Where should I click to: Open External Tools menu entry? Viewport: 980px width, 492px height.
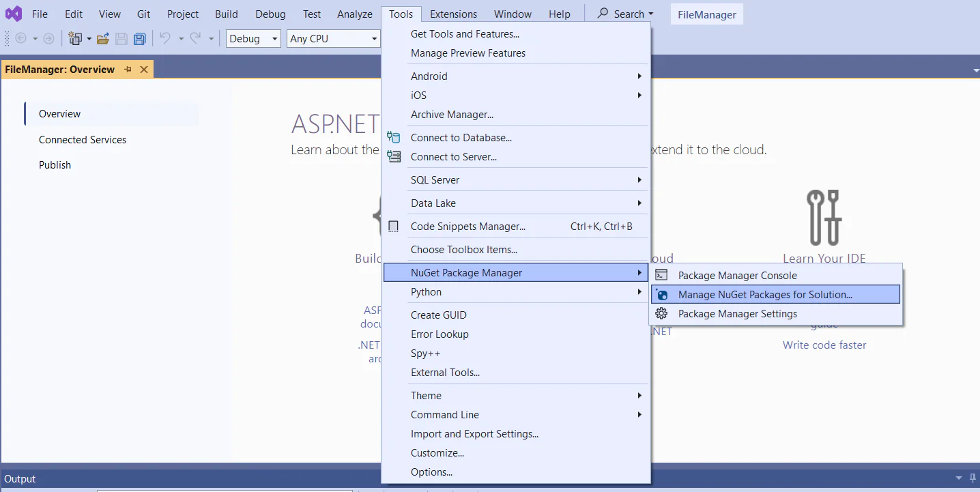[515, 373]
